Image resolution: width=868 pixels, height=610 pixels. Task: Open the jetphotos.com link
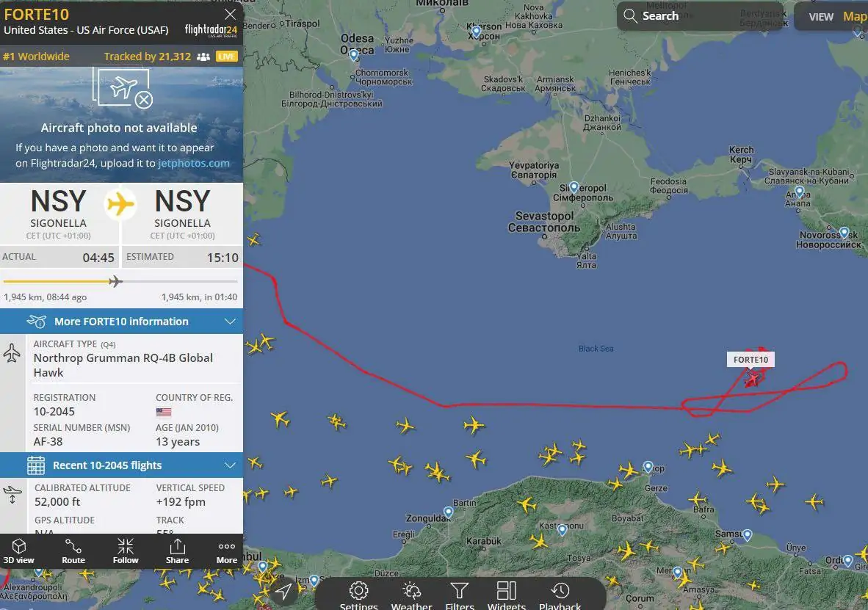click(x=194, y=163)
